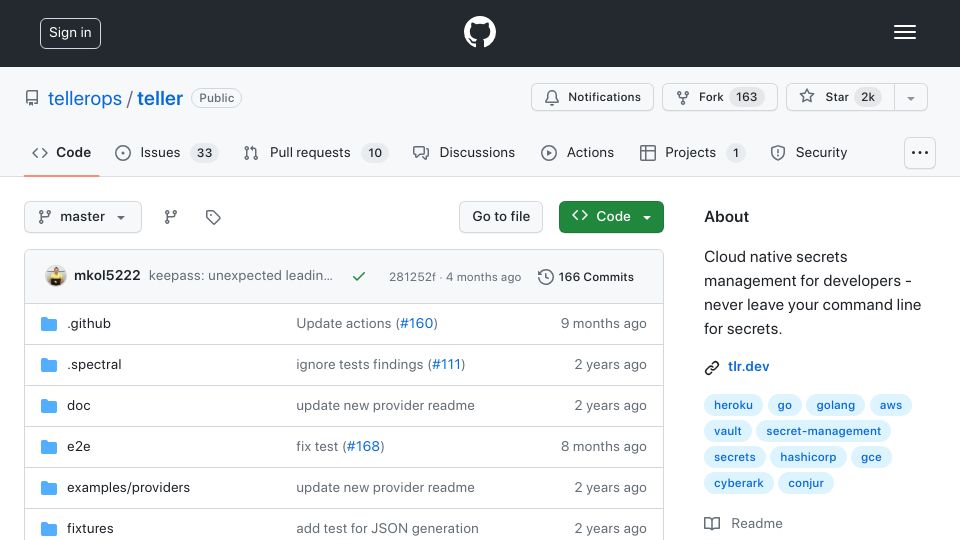960x540 pixels.
Task: Open commit hash 281252f
Action: point(412,277)
